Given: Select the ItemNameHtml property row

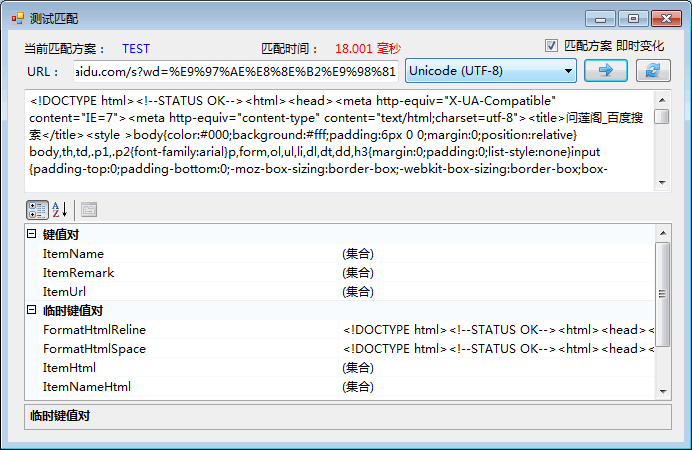Looking at the screenshot, I should coord(346,386).
